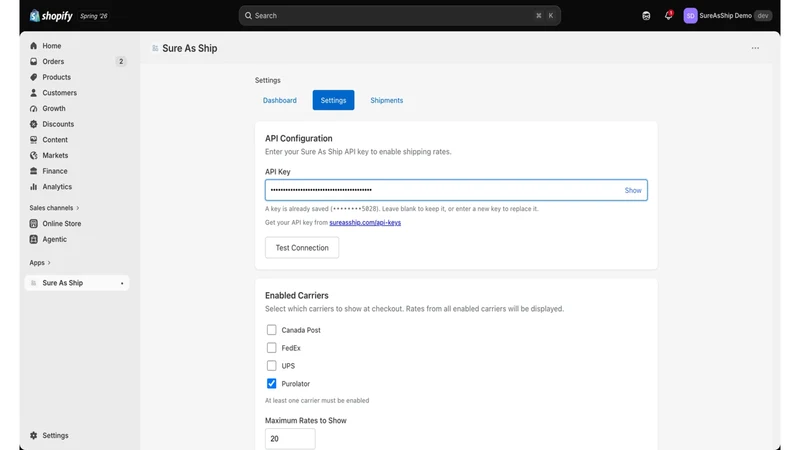
Task: Open the Home icon in sidebar
Action: pos(34,46)
